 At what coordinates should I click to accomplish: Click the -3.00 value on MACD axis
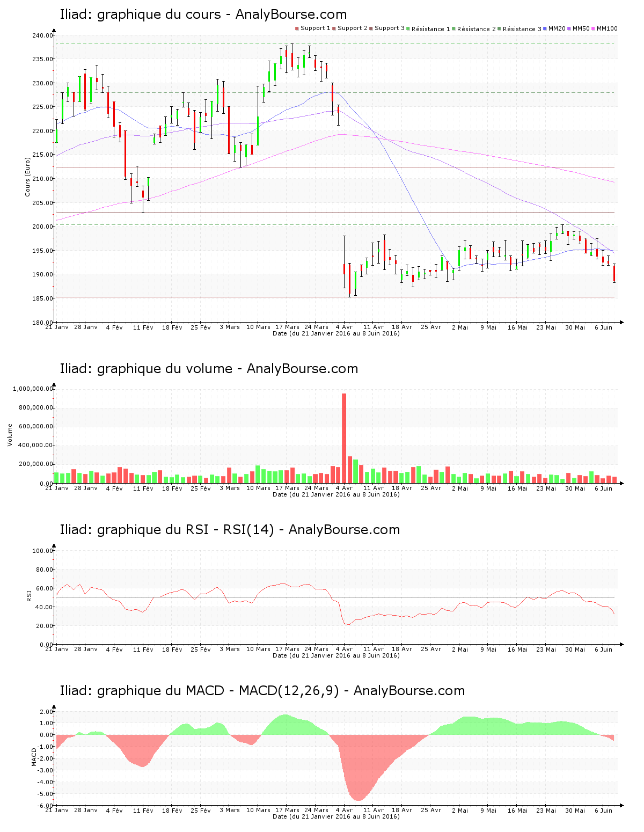46,770
